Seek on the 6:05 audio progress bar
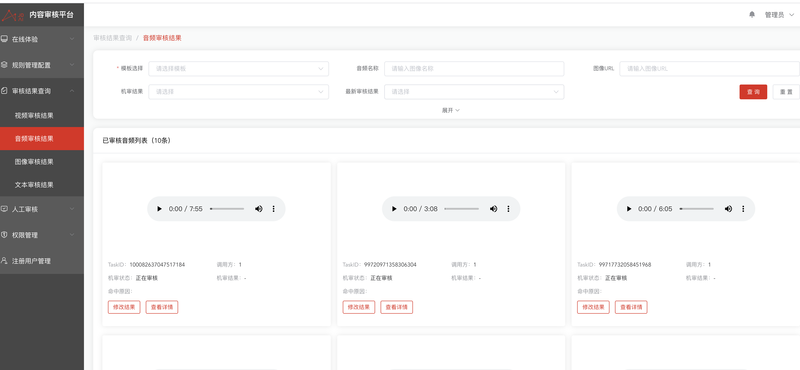Image resolution: width=800 pixels, height=370 pixels. click(696, 209)
